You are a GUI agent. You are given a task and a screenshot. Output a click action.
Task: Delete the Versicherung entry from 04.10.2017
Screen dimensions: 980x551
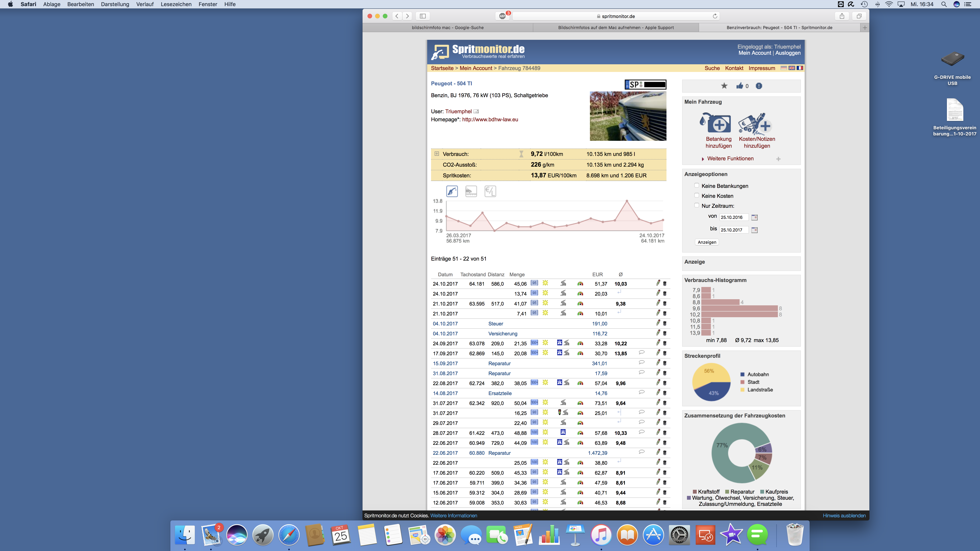click(x=665, y=333)
